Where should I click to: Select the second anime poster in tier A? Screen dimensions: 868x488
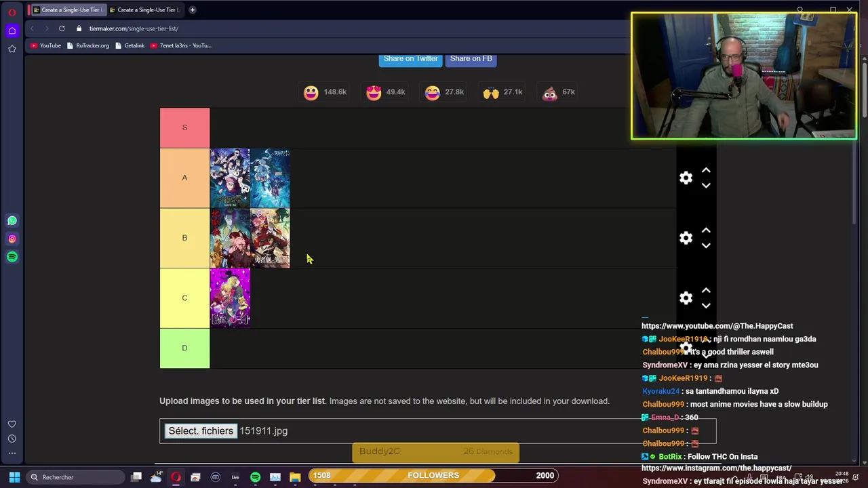(270, 178)
